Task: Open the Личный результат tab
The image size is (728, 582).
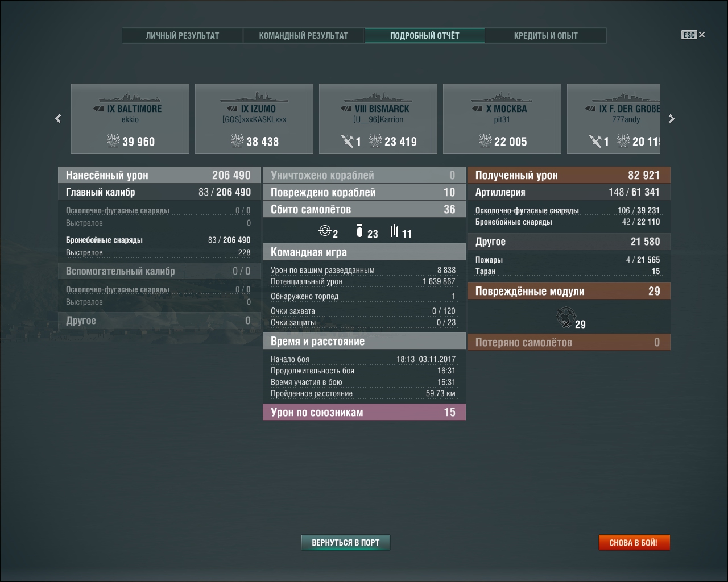Action: click(x=183, y=35)
